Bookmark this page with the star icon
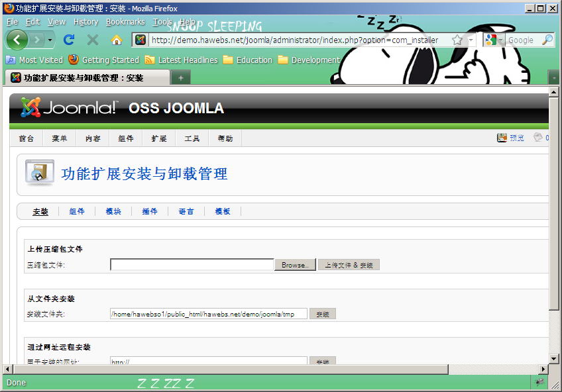This screenshot has width=562, height=392. 457,40
